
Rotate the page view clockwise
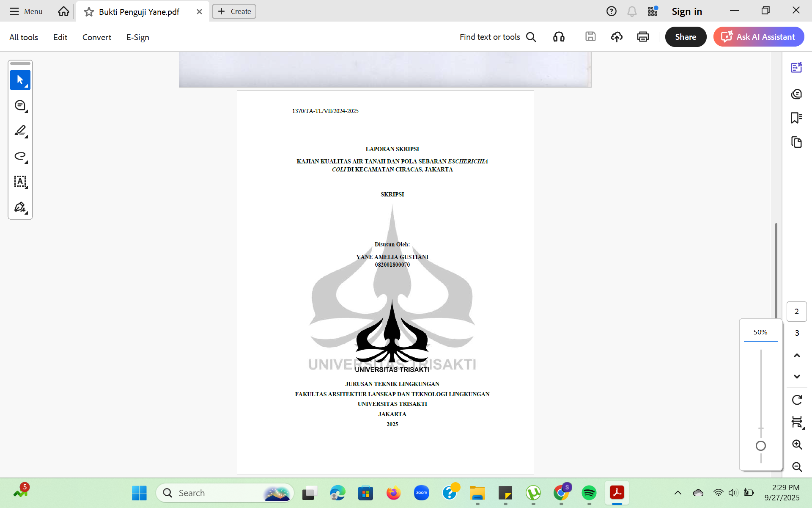[x=797, y=400]
